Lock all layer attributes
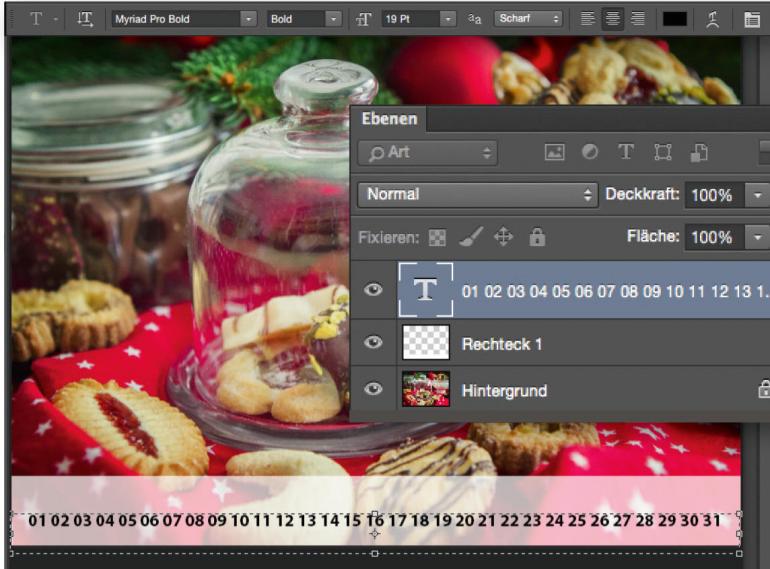 pyautogui.click(x=537, y=237)
